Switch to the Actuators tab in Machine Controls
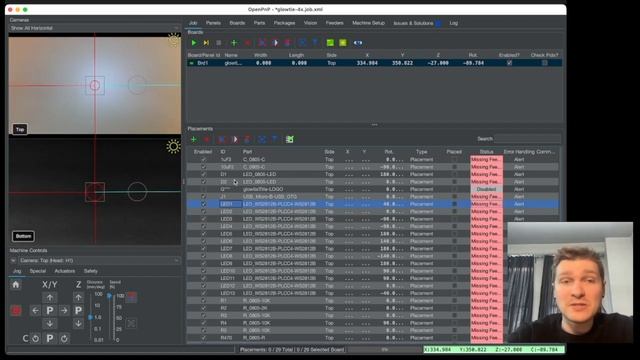The height and width of the screenshot is (360, 640). [64, 271]
